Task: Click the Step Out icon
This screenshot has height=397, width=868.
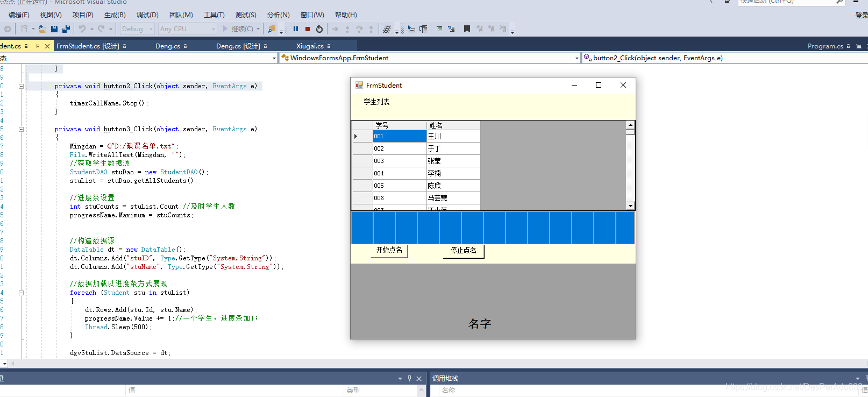Action: point(371,29)
